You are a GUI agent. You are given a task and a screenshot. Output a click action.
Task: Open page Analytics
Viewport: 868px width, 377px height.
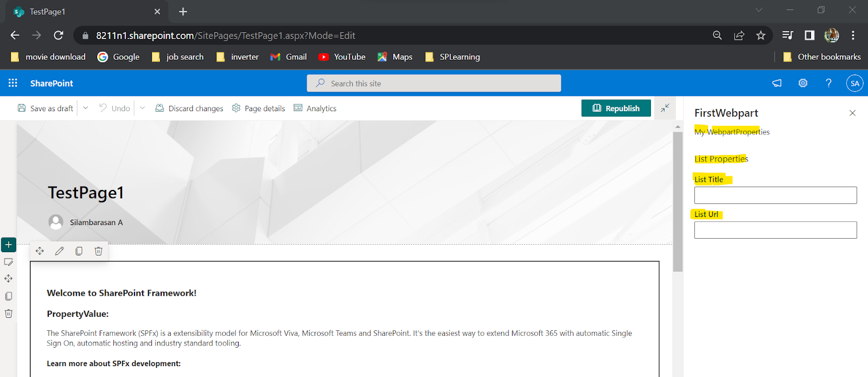coord(315,108)
